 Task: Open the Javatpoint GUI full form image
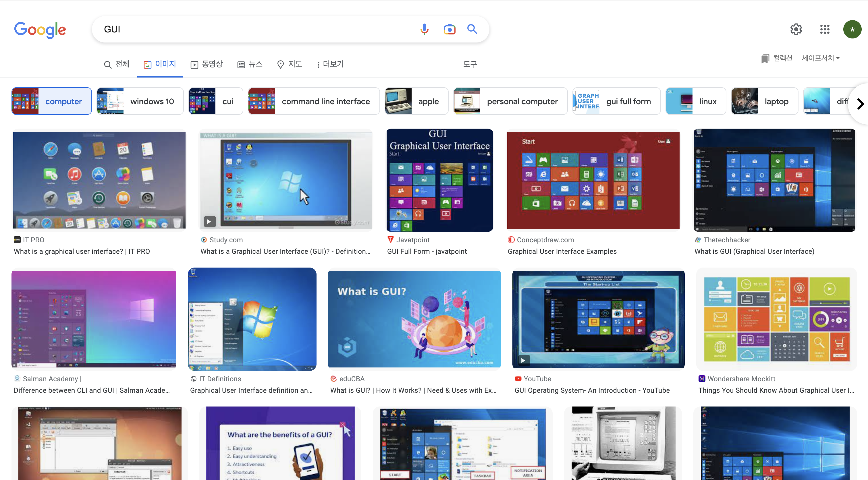(439, 180)
